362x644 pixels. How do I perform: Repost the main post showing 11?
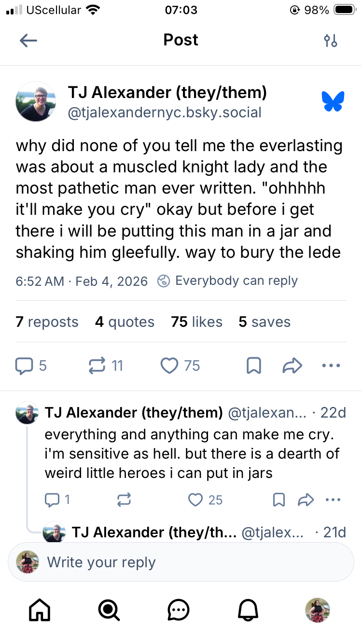[97, 366]
